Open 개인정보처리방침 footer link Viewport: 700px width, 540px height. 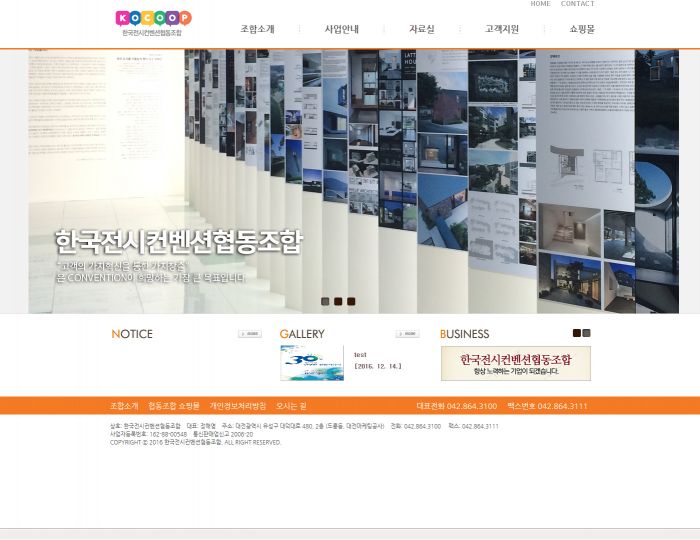238,406
